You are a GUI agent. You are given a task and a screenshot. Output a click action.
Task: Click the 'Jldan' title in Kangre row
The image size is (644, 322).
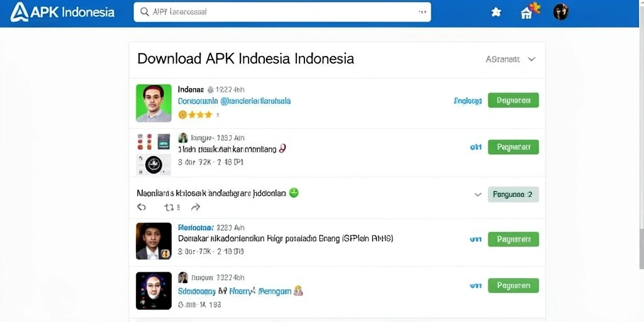point(228,149)
